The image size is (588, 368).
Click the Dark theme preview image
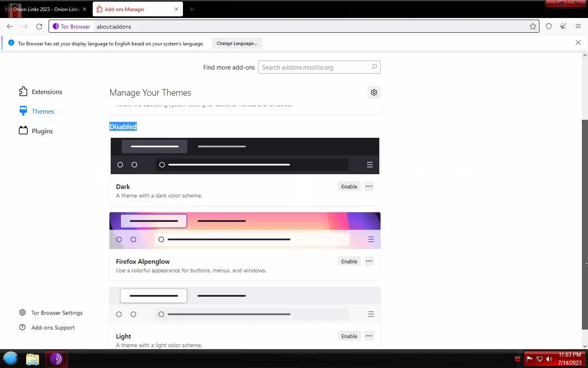point(245,156)
